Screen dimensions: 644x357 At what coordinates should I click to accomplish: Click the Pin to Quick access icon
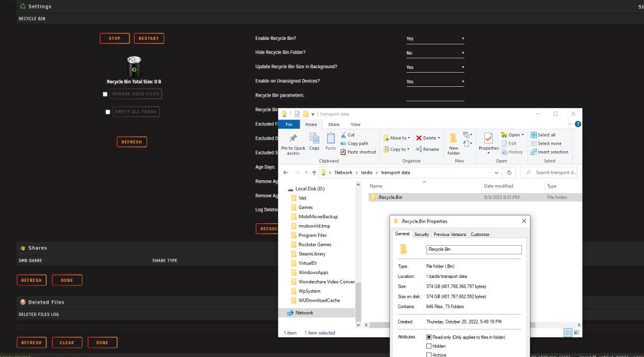click(293, 138)
